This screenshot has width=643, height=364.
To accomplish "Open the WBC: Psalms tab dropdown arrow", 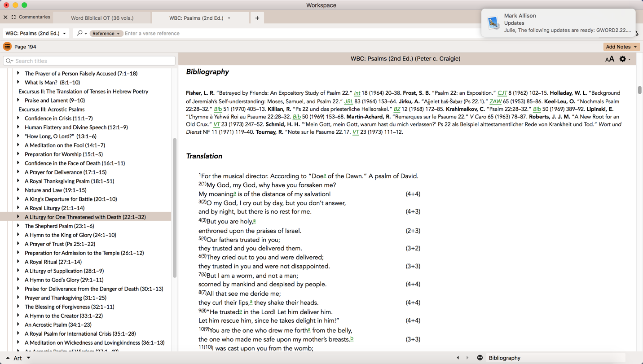I will (x=229, y=18).
